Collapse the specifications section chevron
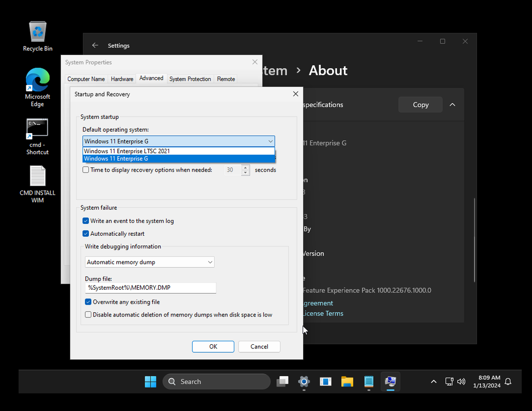The height and width of the screenshot is (411, 532). click(x=452, y=105)
